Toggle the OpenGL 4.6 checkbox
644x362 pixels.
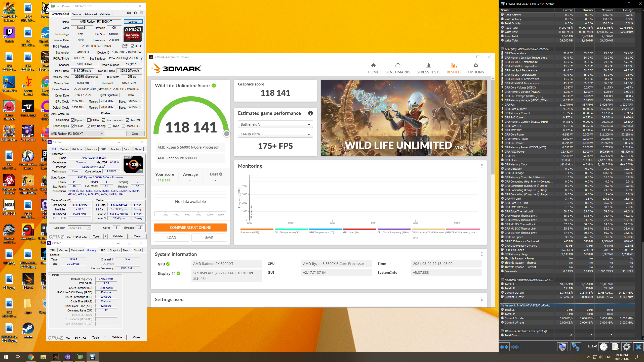click(x=123, y=126)
